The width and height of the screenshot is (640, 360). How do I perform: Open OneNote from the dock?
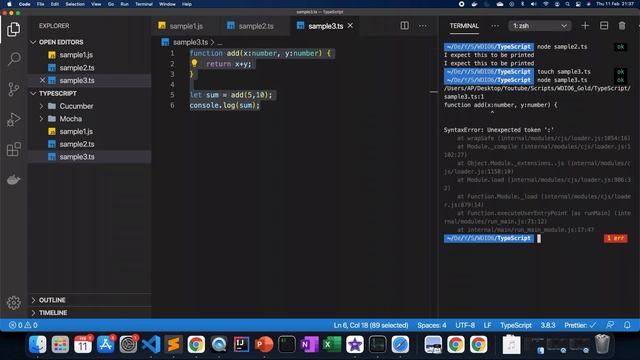tap(309, 344)
